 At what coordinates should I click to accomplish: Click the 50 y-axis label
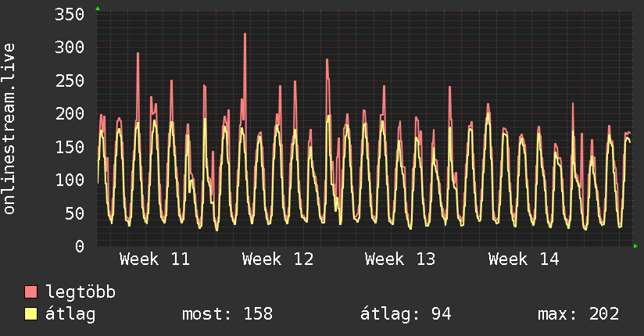coord(74,213)
